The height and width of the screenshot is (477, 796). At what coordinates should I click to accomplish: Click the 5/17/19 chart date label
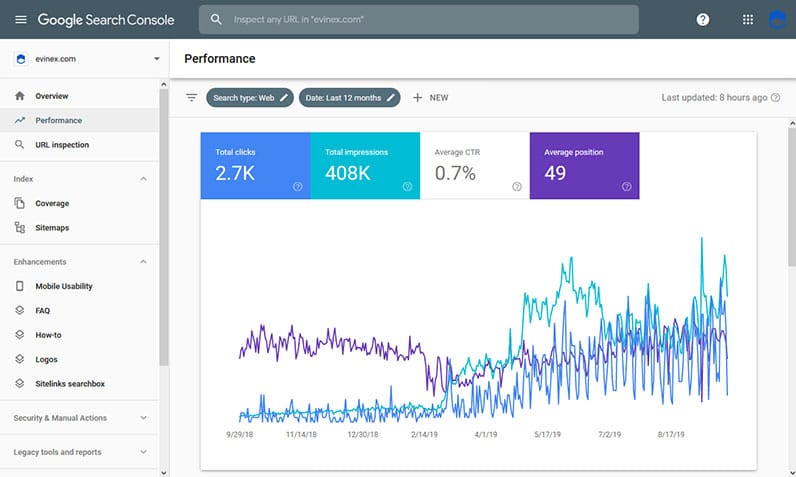pyautogui.click(x=547, y=434)
